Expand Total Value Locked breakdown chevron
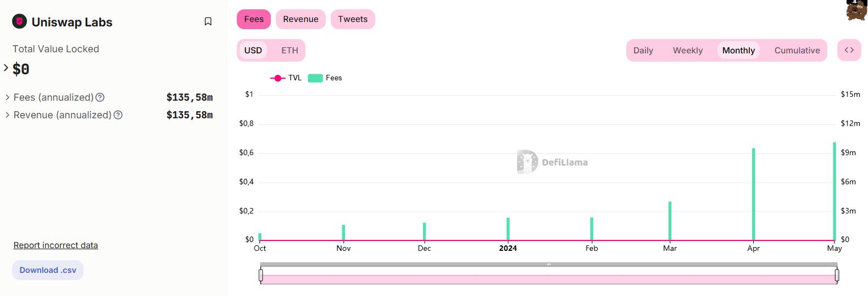The image size is (868, 296). click(6, 68)
